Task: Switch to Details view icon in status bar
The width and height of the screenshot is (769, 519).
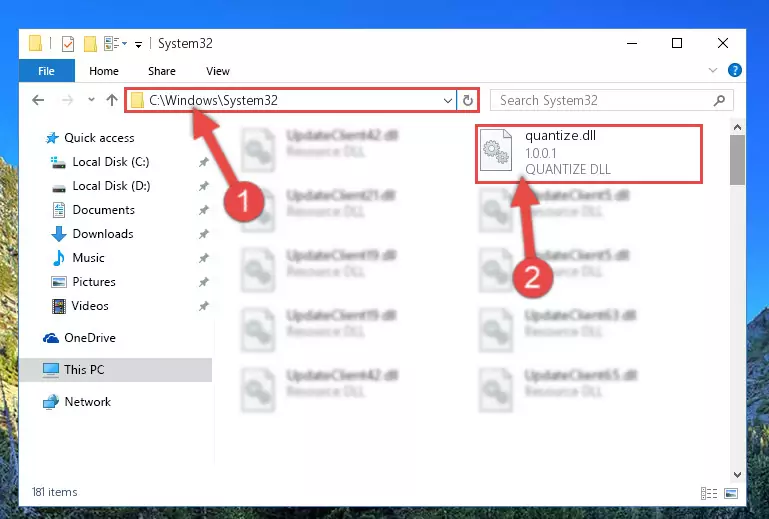Action: (x=709, y=493)
